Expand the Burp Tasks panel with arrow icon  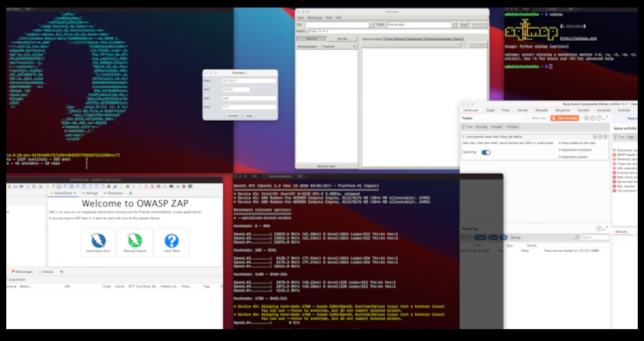click(606, 118)
